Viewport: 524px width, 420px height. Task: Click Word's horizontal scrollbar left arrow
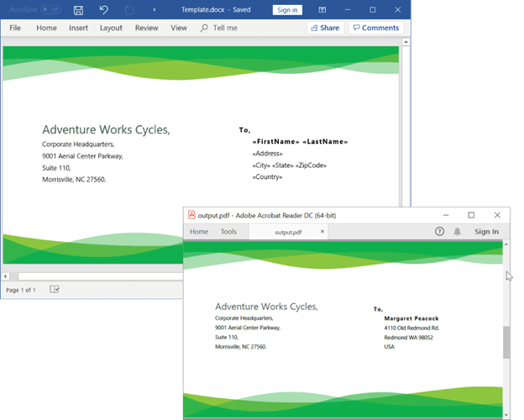point(6,276)
